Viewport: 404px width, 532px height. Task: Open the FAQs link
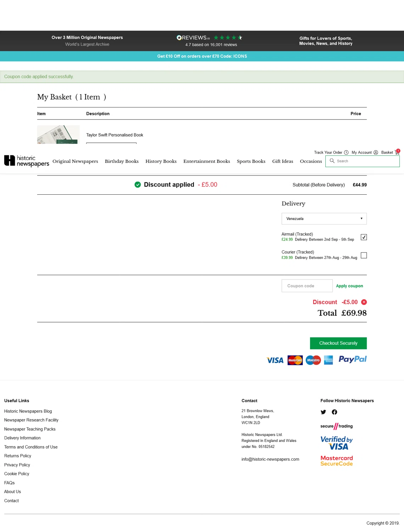coord(10,483)
